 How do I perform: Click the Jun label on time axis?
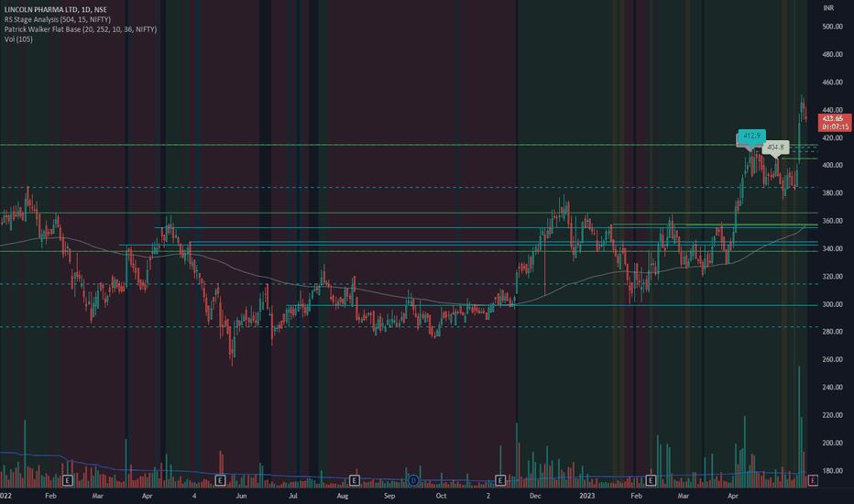tap(241, 496)
